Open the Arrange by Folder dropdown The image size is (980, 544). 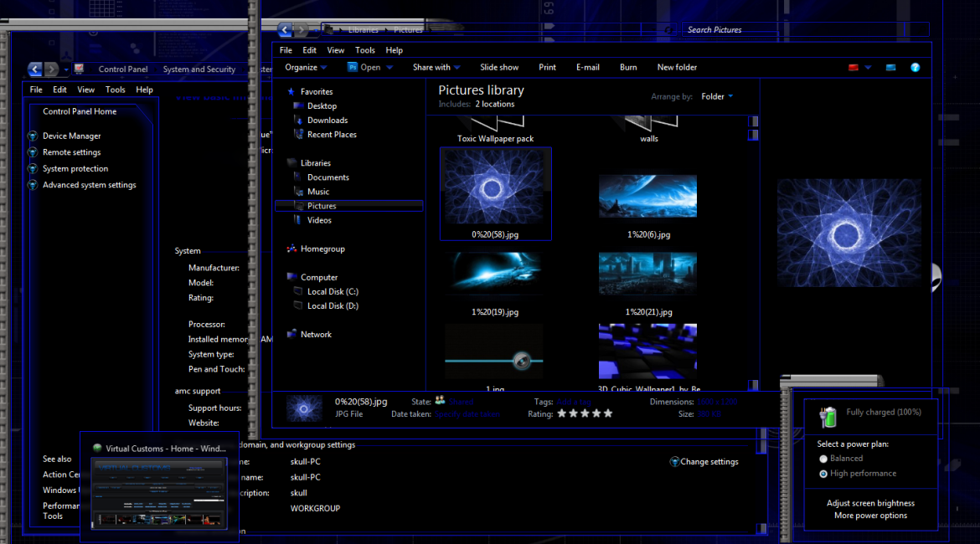[717, 97]
